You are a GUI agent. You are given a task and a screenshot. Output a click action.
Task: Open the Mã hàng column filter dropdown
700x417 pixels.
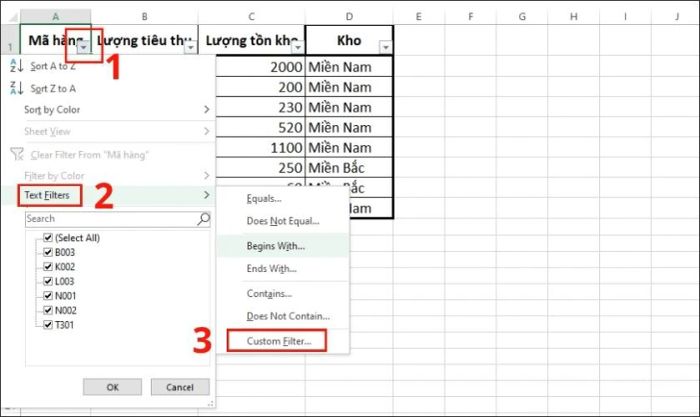[x=83, y=46]
